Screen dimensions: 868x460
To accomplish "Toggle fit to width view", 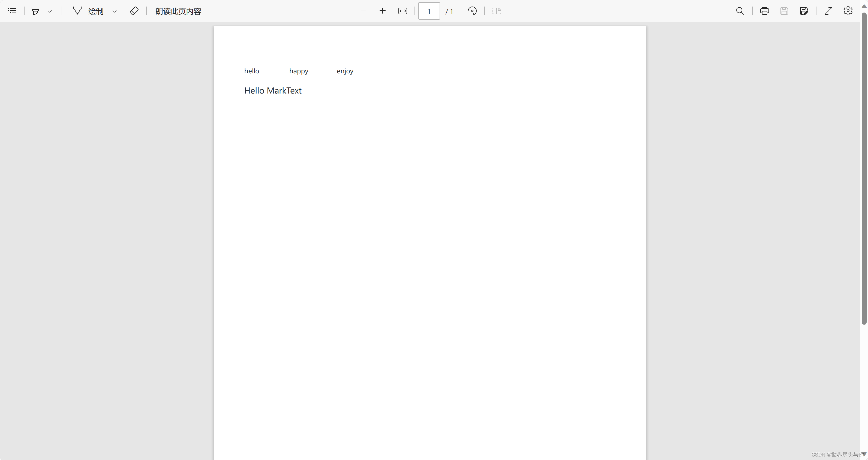I will (x=403, y=11).
